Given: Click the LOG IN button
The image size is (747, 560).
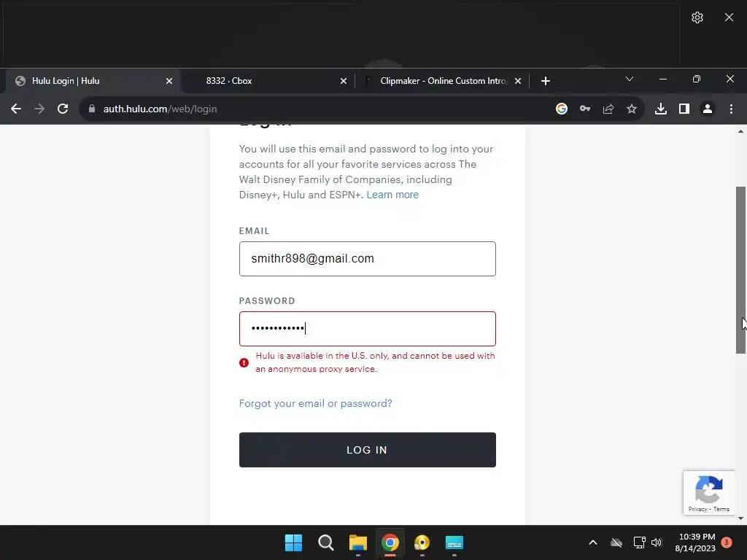Looking at the screenshot, I should coord(368,450).
